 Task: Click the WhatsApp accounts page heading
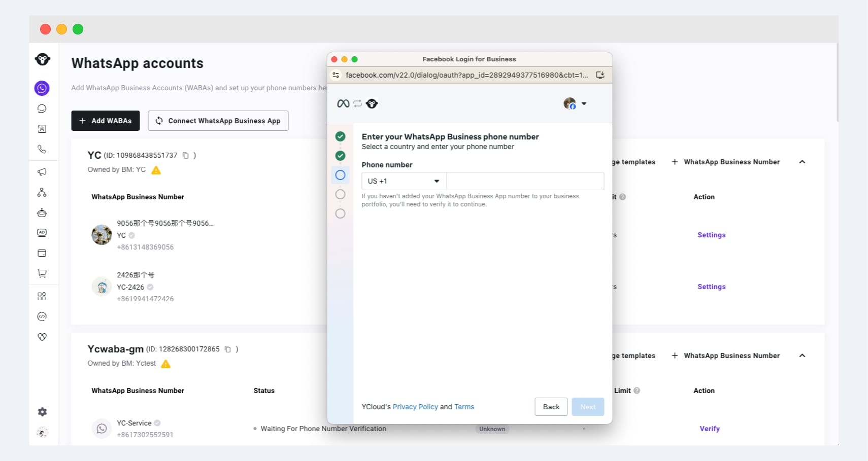pyautogui.click(x=138, y=63)
